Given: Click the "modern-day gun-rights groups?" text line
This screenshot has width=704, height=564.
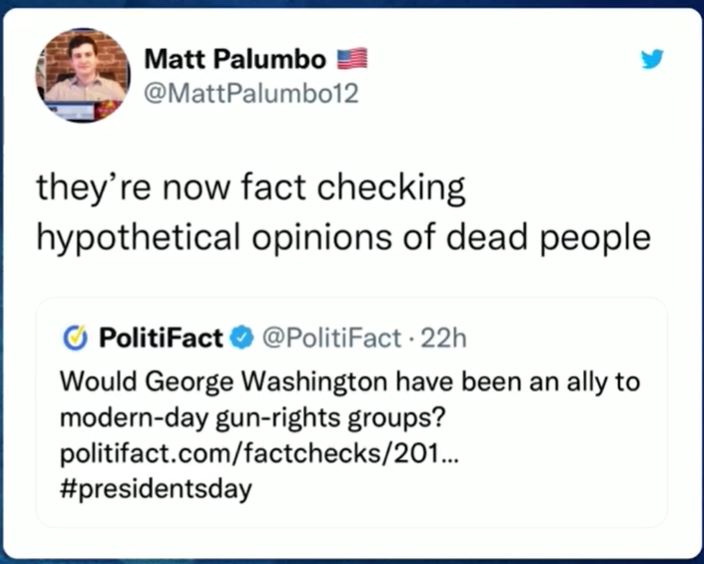Looking at the screenshot, I should (252, 418).
